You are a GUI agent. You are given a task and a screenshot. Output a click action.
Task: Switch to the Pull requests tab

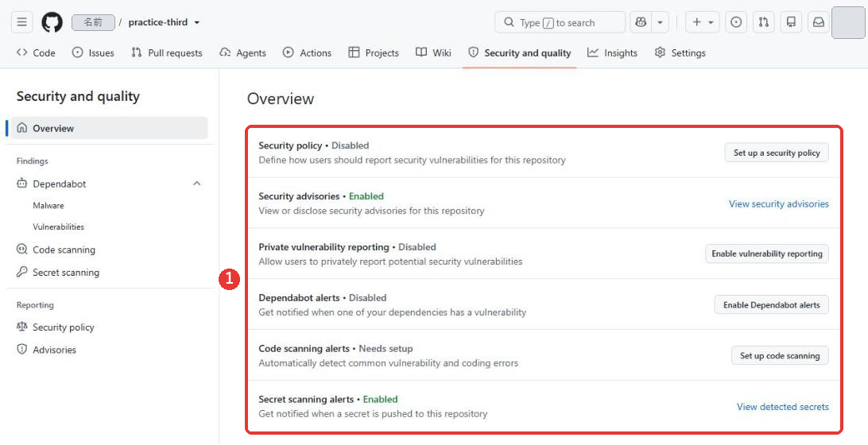[167, 52]
